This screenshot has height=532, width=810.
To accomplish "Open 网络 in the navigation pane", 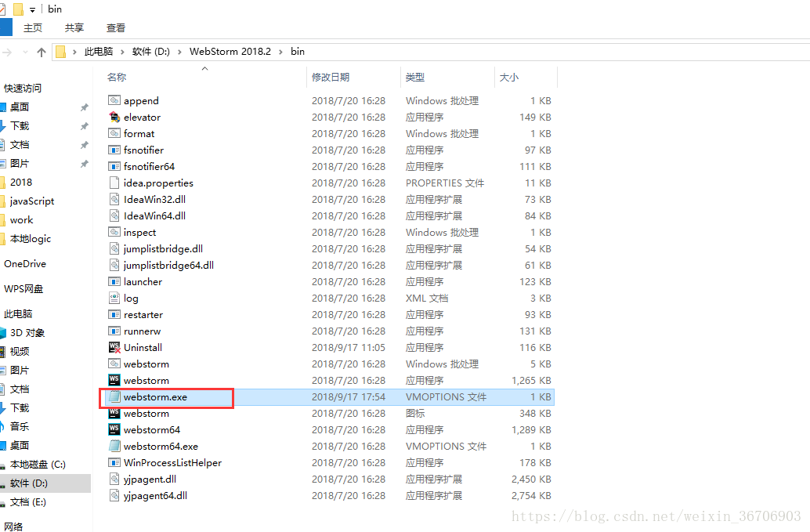I will (13, 527).
